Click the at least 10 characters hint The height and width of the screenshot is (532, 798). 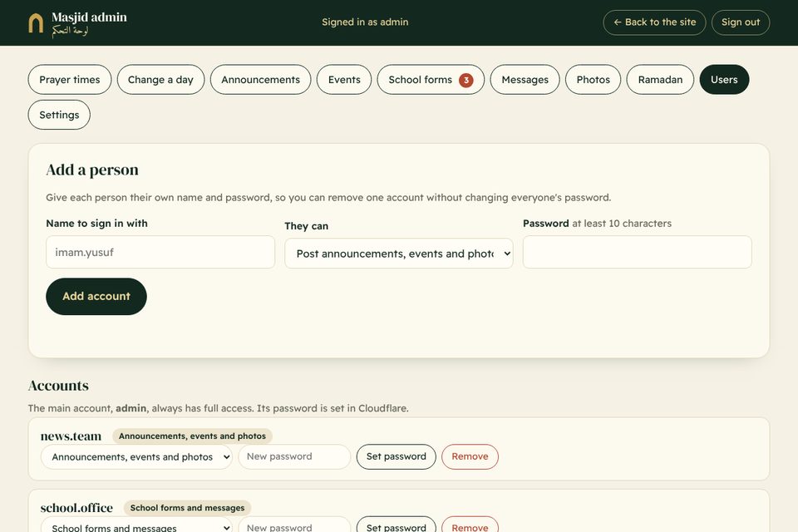(622, 224)
